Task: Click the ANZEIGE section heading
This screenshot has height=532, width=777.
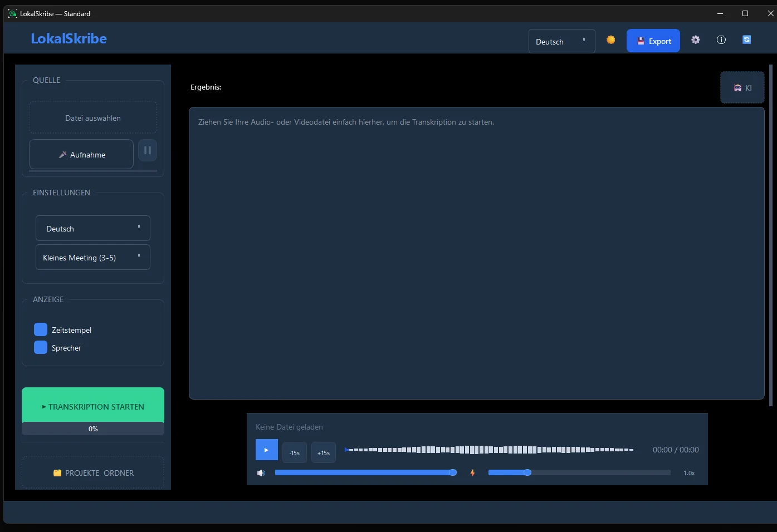Action: tap(48, 299)
